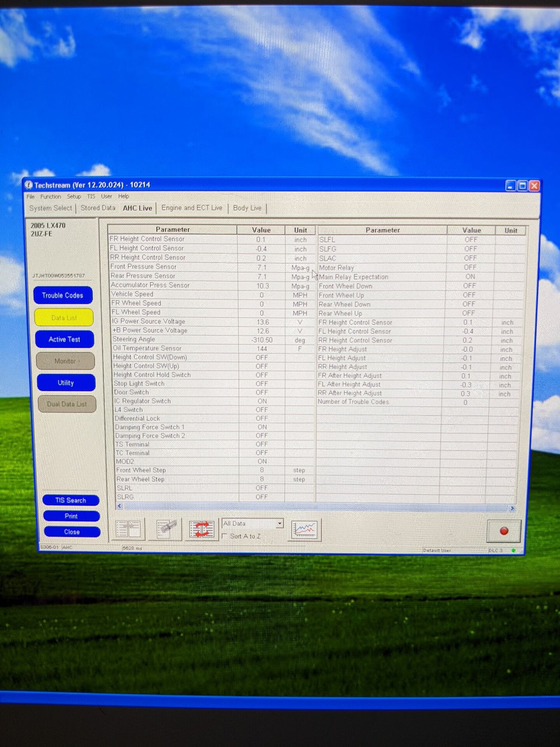This screenshot has height=747, width=560.
Task: Click the greyed-out two-column list icon
Action: coord(128,529)
